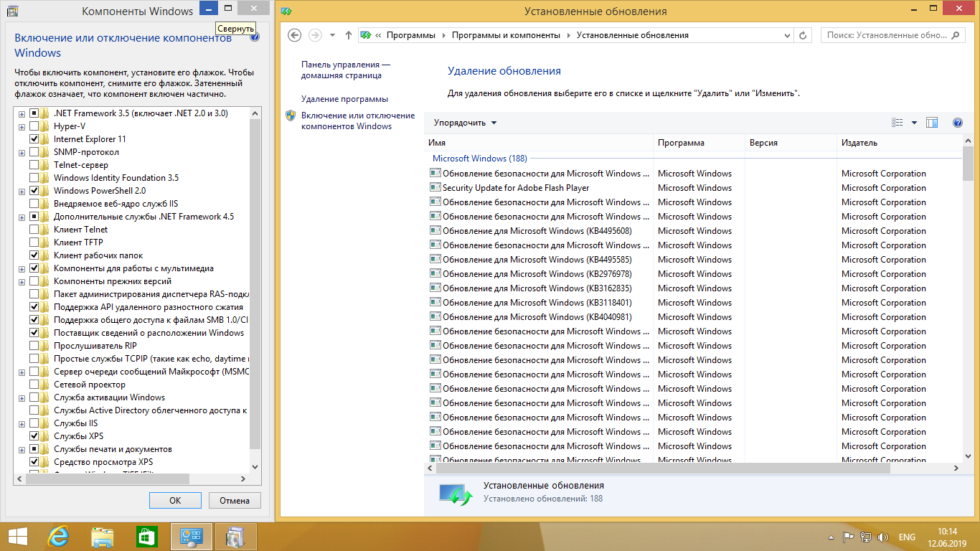
Task: Click OK in Windows Features dialog
Action: [x=175, y=501]
